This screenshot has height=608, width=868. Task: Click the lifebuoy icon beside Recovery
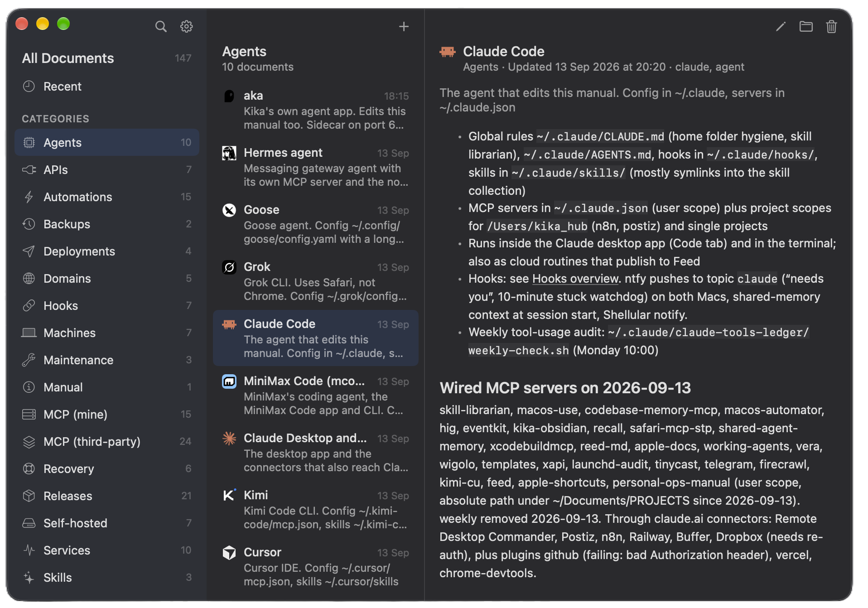(29, 469)
